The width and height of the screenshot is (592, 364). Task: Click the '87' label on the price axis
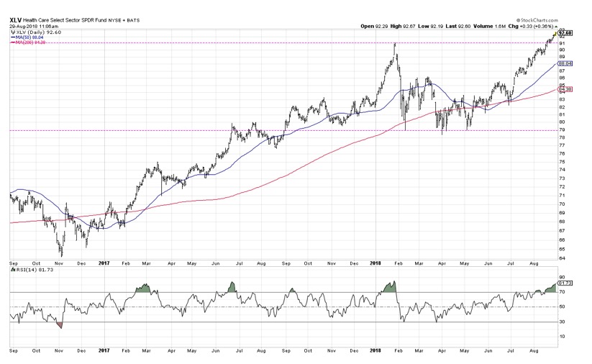(x=562, y=71)
